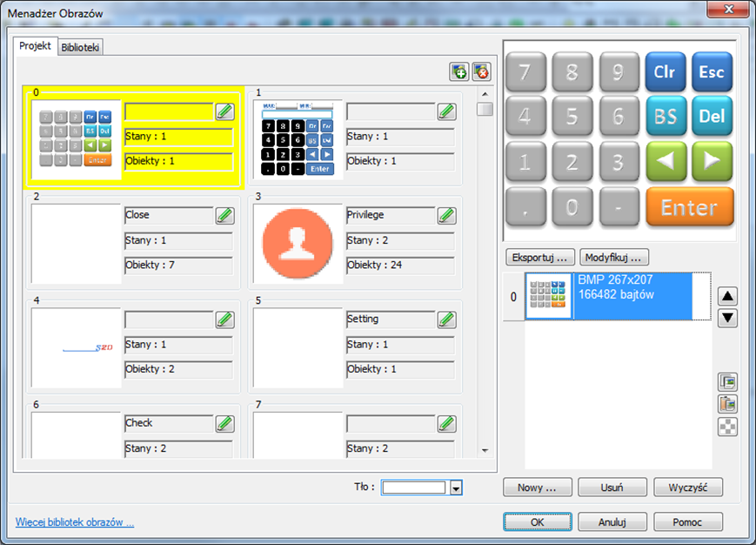Click the pencil icon beside the Close image
This screenshot has width=756, height=545.
[224, 216]
